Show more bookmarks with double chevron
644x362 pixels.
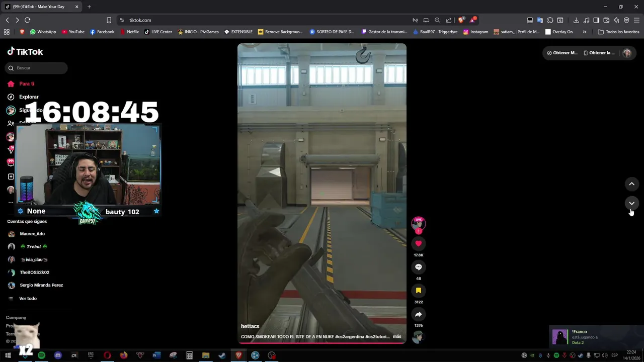584,32
